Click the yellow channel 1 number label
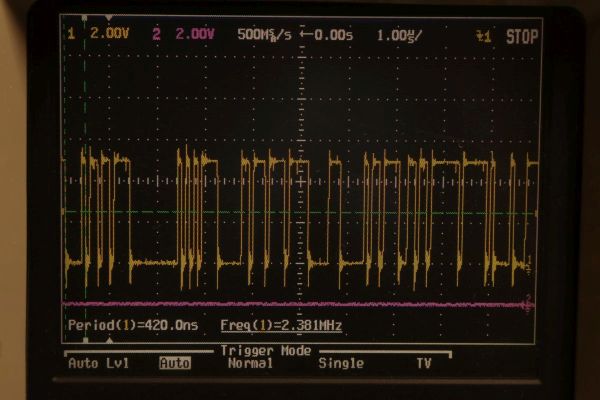The width and height of the screenshot is (600, 400). click(x=71, y=34)
